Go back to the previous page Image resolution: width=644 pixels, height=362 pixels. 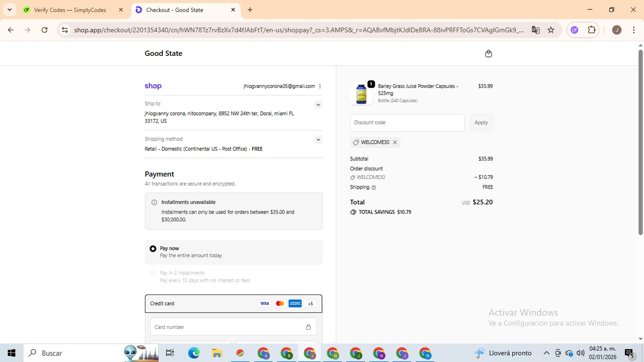click(11, 30)
